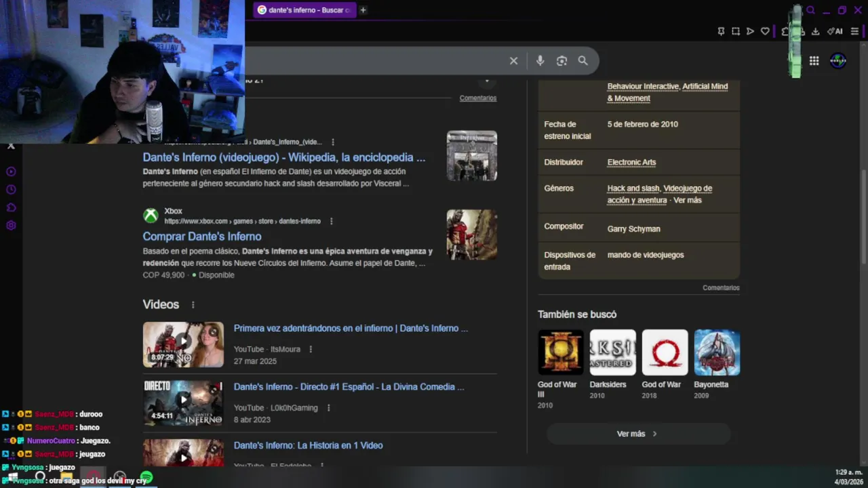Open three-dot menu on Wikipedia result
The height and width of the screenshot is (488, 868).
(332, 142)
